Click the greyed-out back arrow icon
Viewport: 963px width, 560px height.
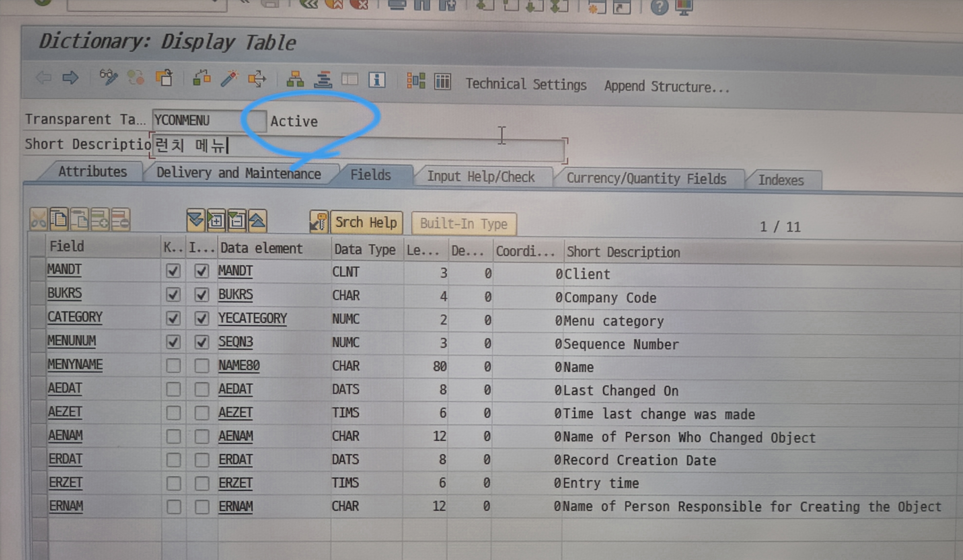coord(44,78)
